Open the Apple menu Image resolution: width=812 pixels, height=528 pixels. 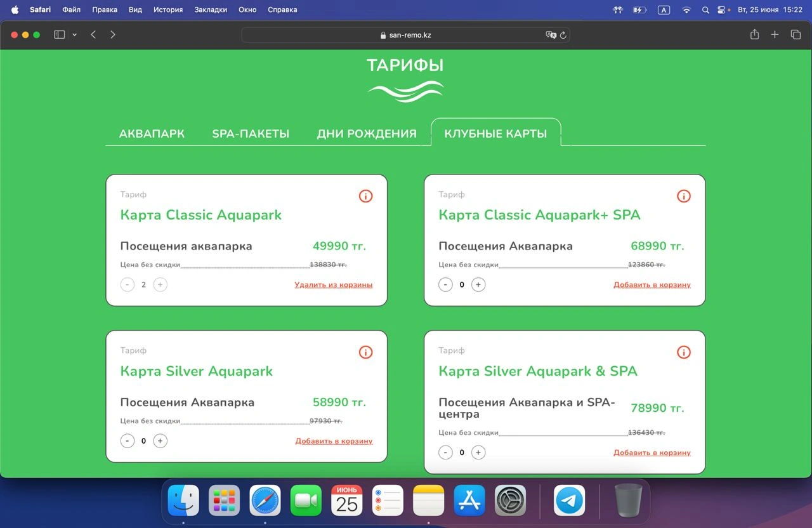15,10
